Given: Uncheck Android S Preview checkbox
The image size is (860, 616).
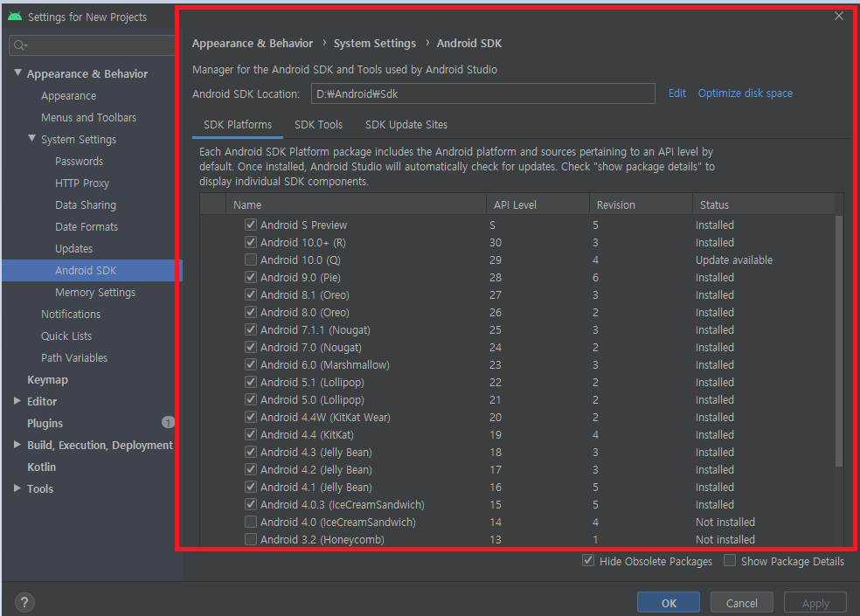Looking at the screenshot, I should [251, 225].
